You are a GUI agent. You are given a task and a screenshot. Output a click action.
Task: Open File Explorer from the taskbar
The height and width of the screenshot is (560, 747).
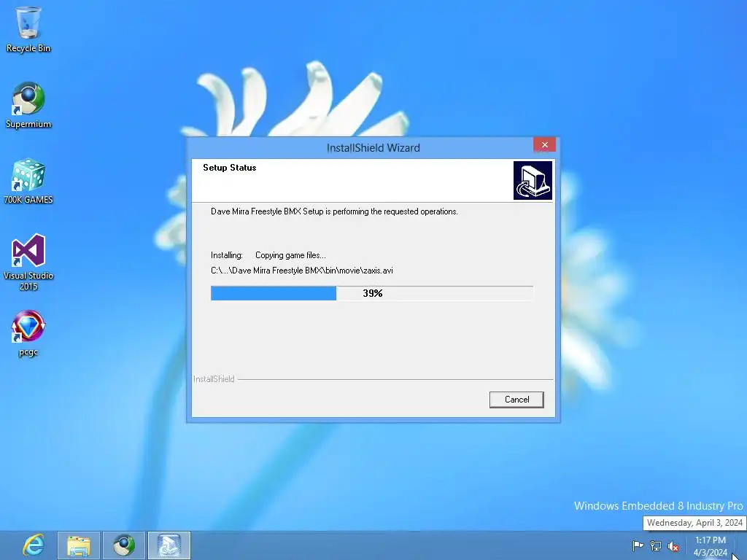coord(79,545)
